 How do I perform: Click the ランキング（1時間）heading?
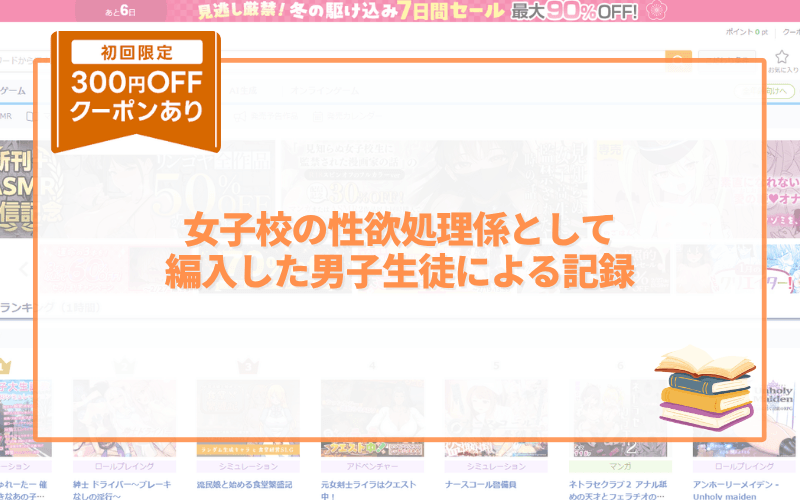[50, 308]
